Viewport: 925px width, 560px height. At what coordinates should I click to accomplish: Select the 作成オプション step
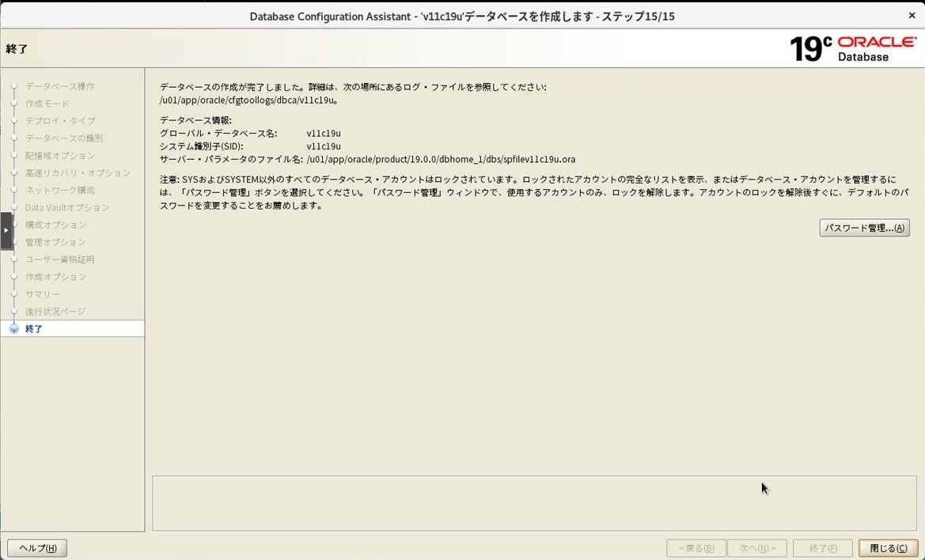pos(56,277)
